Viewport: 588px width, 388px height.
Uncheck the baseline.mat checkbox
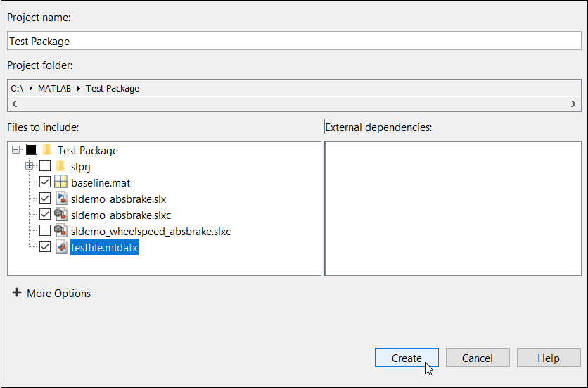[45, 182]
